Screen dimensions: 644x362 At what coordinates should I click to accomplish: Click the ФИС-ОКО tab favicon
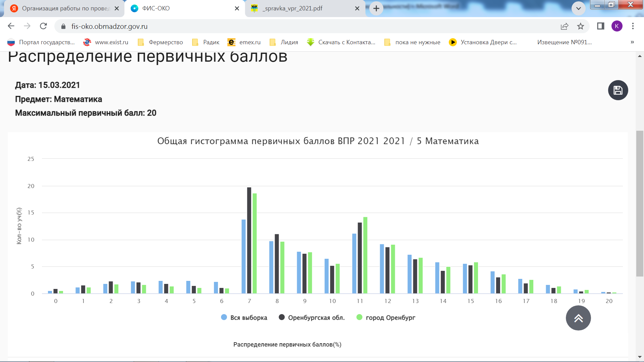coord(135,8)
